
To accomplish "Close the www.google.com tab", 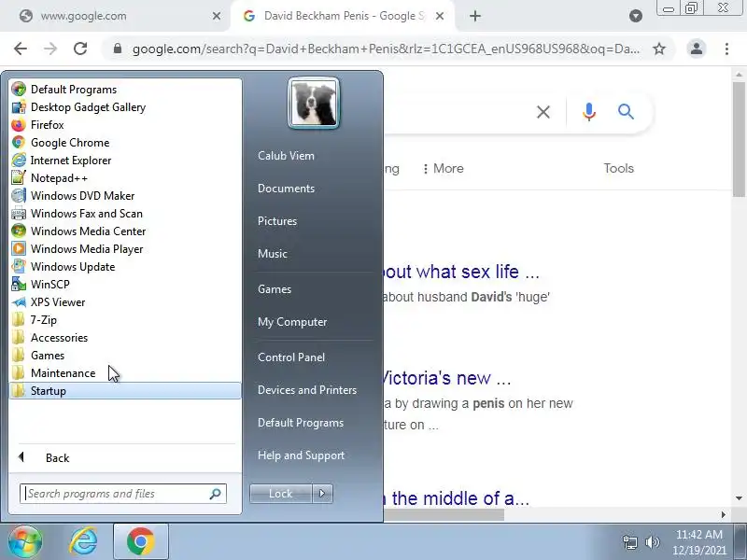I will pyautogui.click(x=217, y=16).
